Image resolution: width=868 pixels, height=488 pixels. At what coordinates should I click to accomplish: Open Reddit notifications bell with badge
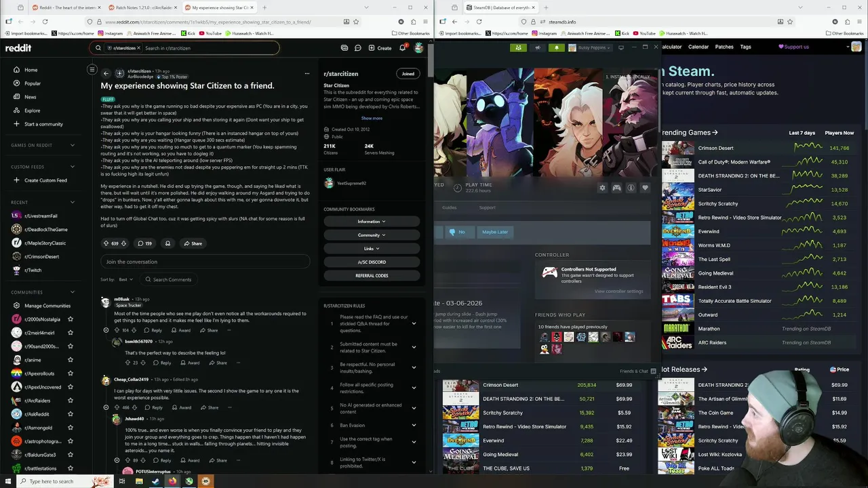(403, 48)
